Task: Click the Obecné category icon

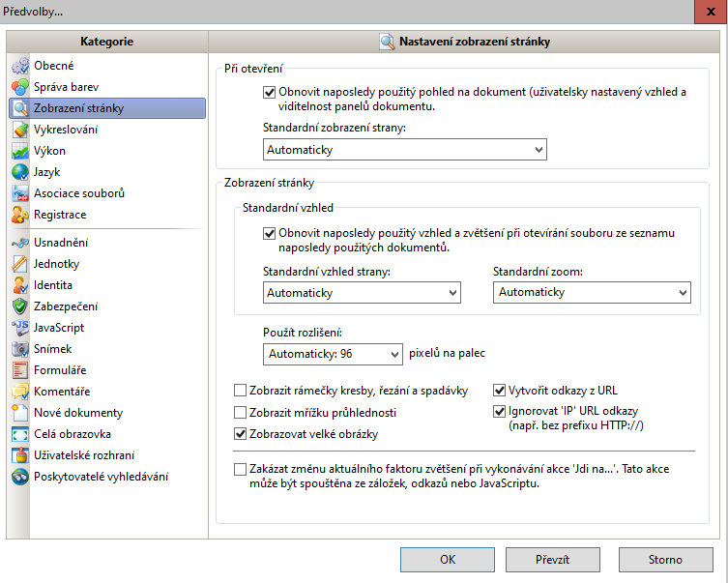Action: [20, 66]
